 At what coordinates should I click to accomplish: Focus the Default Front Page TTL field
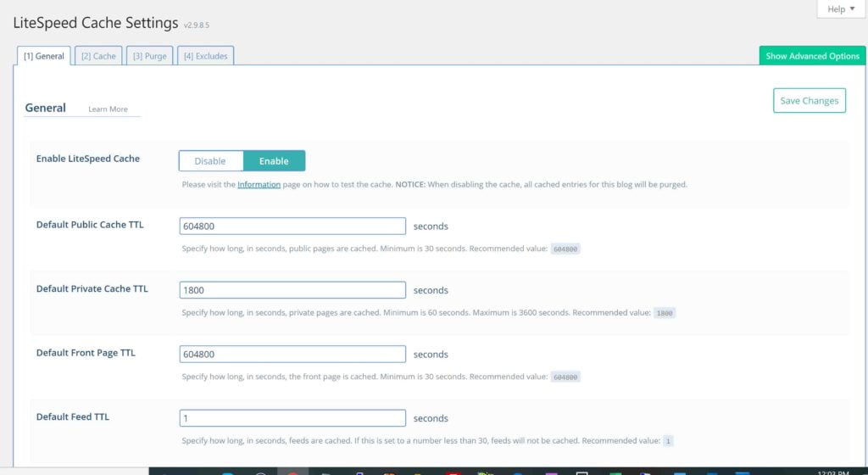[292, 354]
